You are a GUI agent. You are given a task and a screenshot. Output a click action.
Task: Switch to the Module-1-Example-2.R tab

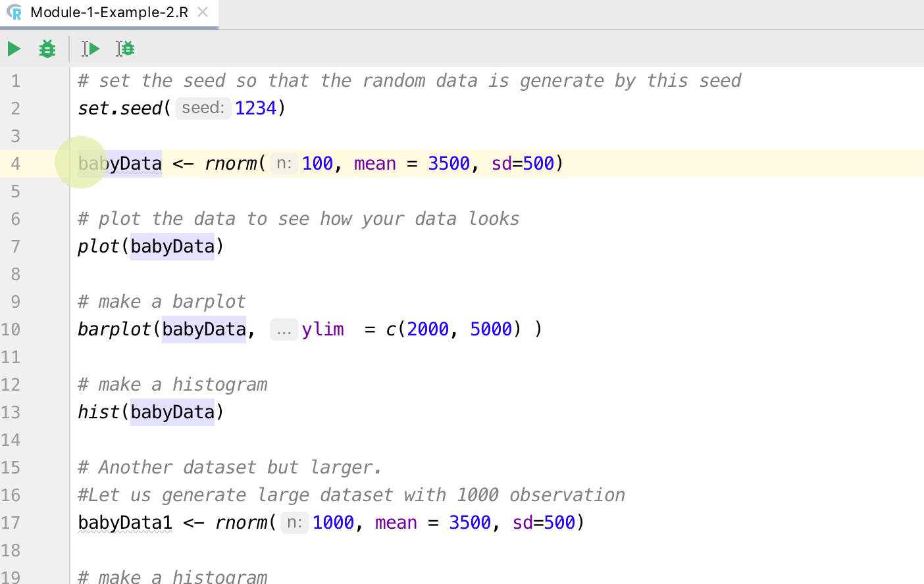pyautogui.click(x=109, y=13)
